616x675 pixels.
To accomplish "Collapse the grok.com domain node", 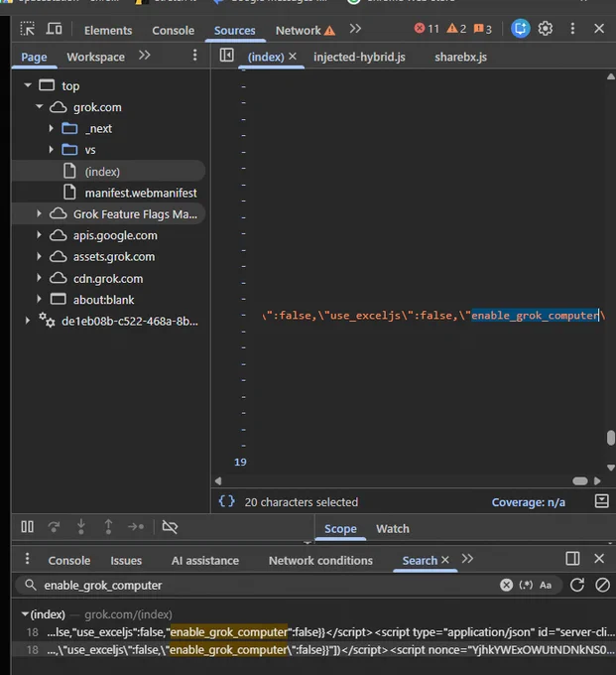I will pos(39,106).
